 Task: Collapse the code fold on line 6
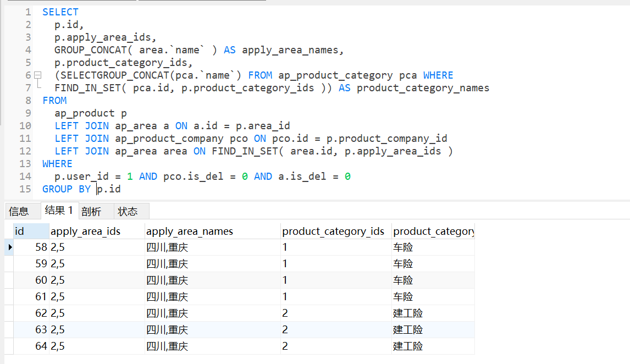37,75
